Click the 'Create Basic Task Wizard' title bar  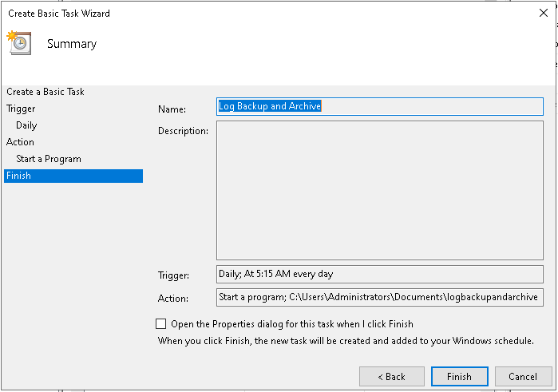pos(239,13)
